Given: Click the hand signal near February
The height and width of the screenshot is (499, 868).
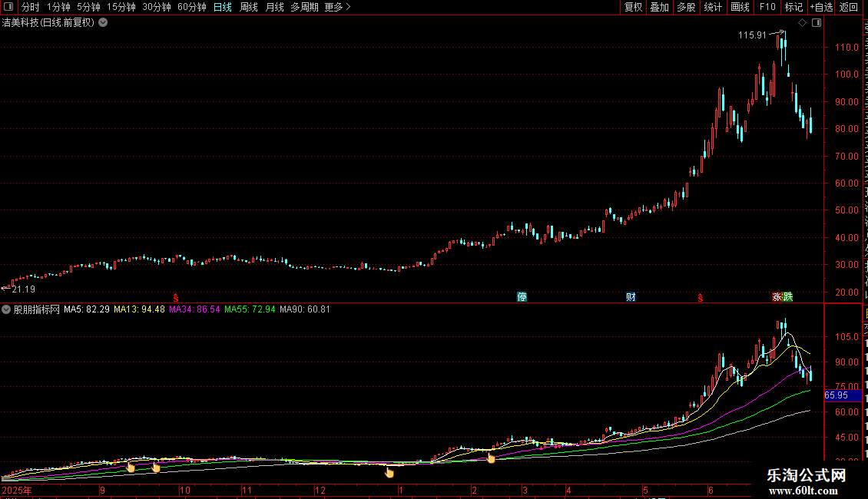Looking at the screenshot, I should 491,457.
